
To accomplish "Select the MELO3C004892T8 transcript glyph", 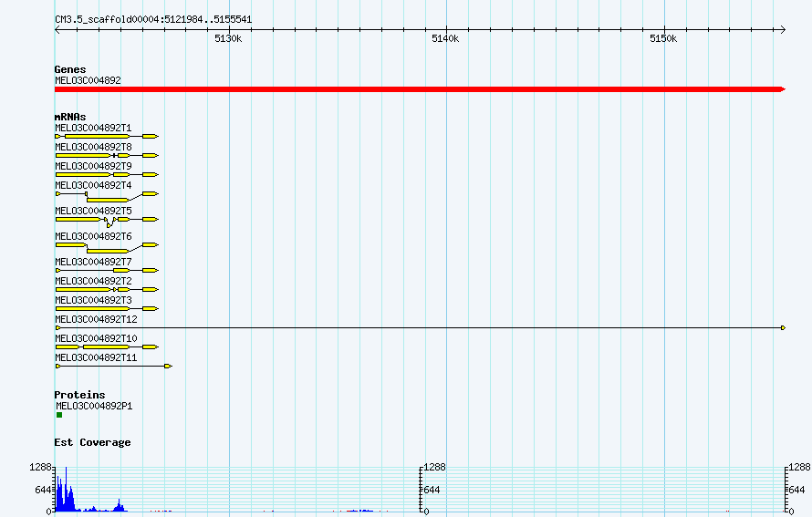I will click(x=107, y=155).
